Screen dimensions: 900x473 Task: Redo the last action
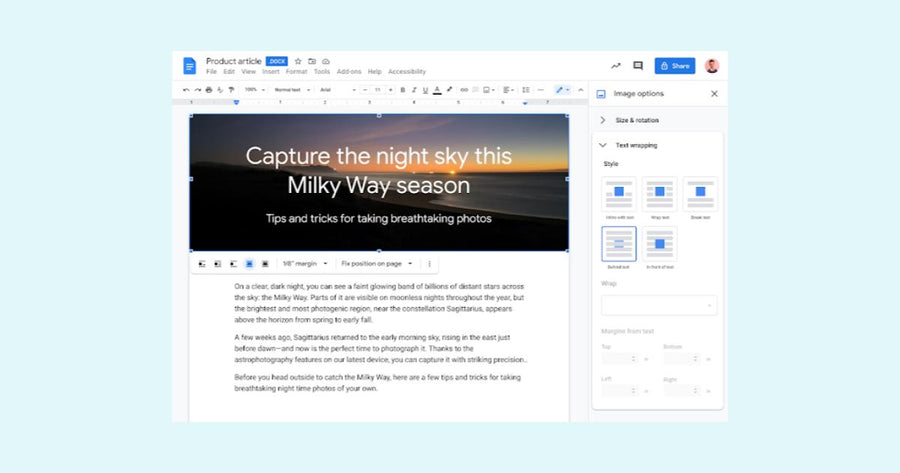[x=197, y=90]
